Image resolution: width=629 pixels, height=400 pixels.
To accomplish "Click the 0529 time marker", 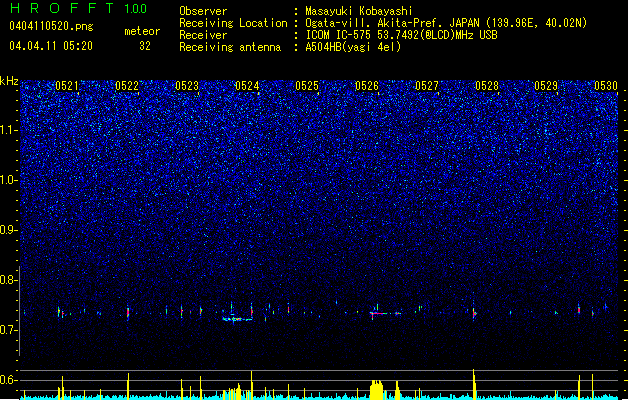I will 546,86.
